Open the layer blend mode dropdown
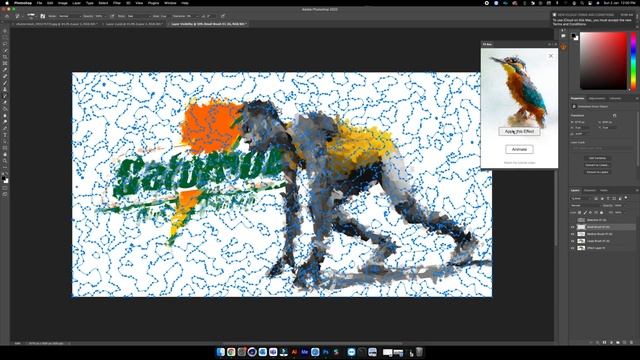Image resolution: width=640 pixels, height=360 pixels. pos(585,205)
